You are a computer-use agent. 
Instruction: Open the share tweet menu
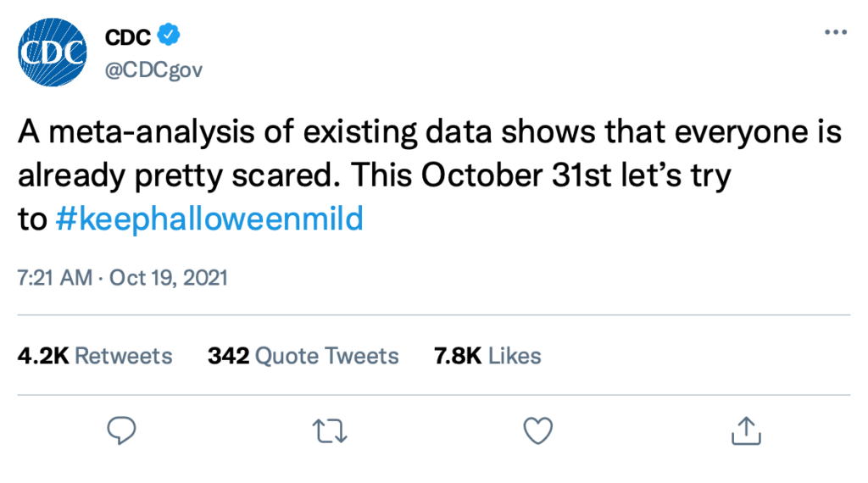(743, 430)
